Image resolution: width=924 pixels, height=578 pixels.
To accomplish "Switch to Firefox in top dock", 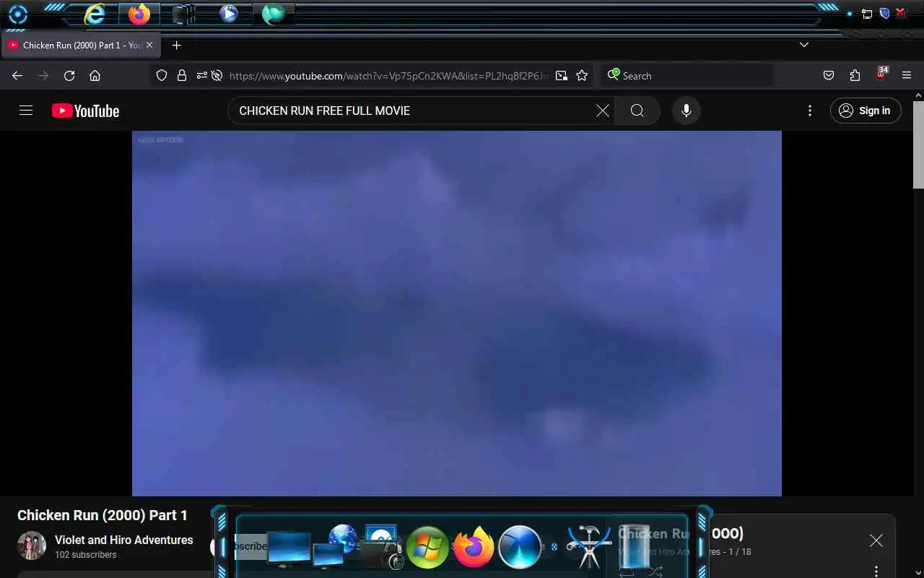I will pos(139,14).
